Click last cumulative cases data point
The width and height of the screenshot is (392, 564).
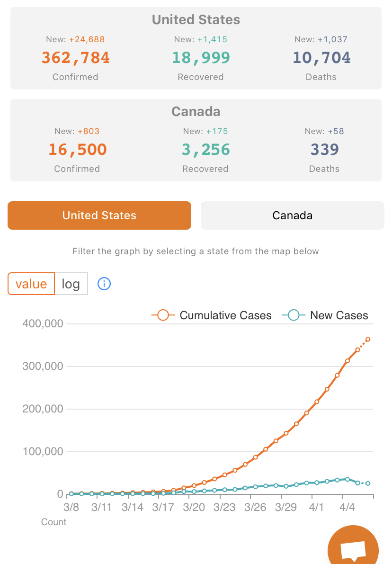coord(368,339)
